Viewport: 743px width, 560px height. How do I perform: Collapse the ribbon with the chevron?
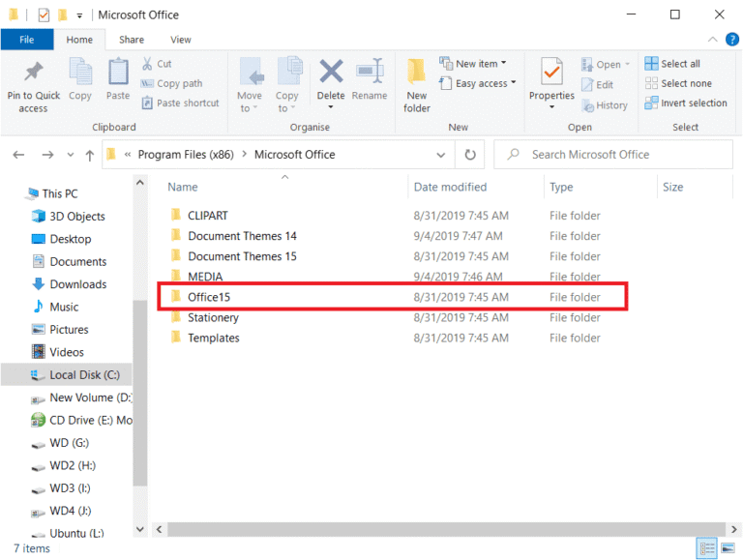click(712, 40)
